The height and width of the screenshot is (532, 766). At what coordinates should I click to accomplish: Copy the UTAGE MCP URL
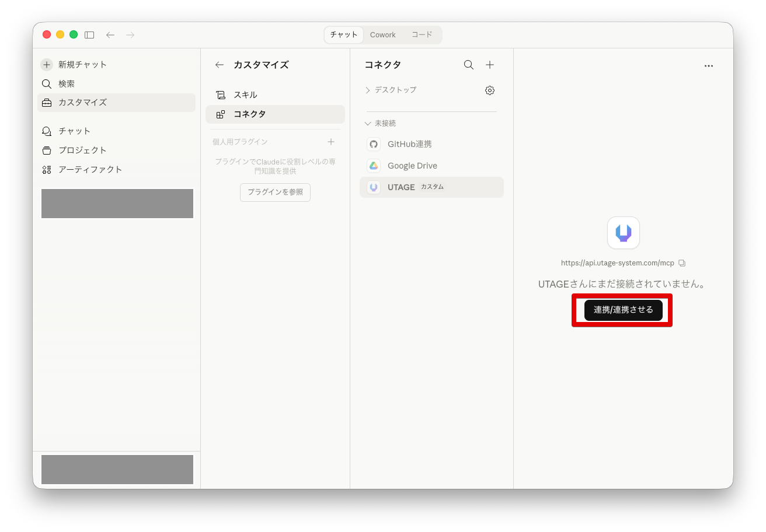coord(682,263)
